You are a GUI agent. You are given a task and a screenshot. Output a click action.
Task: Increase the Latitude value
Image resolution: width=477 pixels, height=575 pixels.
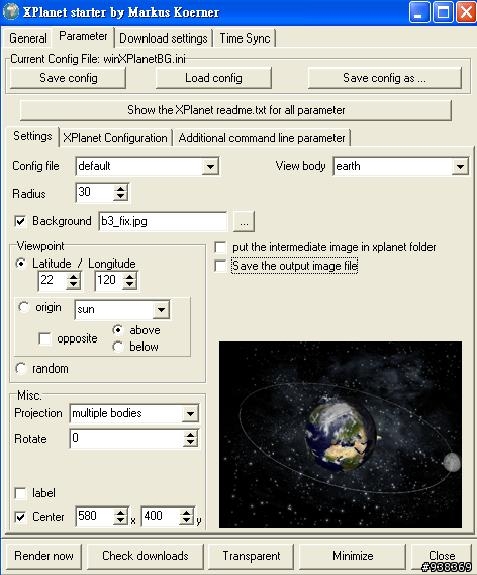click(73, 277)
